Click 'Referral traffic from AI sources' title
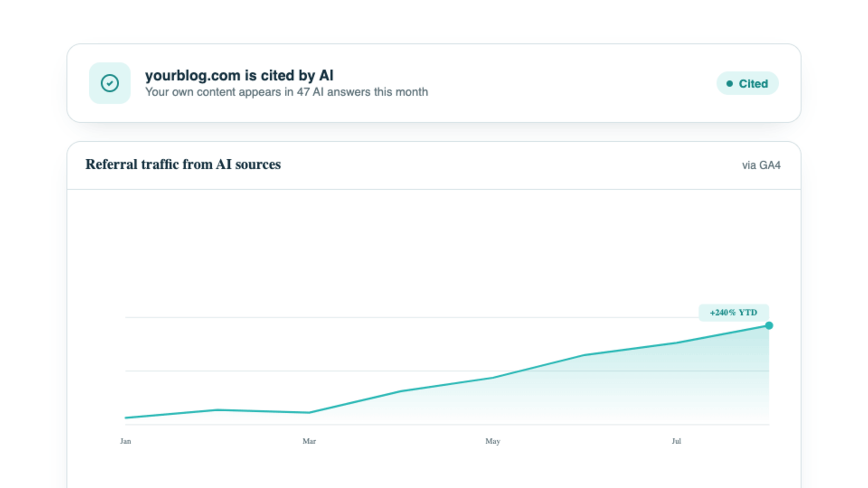 pos(183,164)
